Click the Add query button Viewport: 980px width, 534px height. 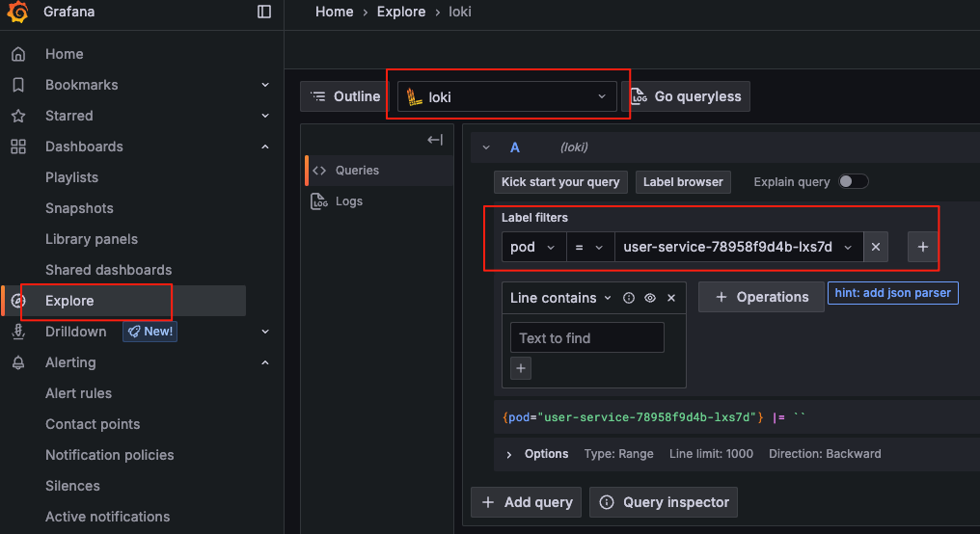click(527, 502)
